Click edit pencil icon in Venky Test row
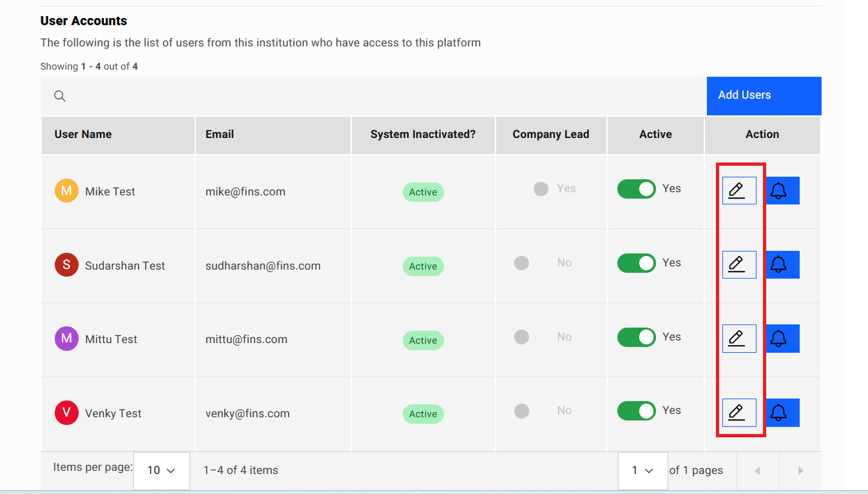Viewport: 868px width, 494px height. point(738,413)
